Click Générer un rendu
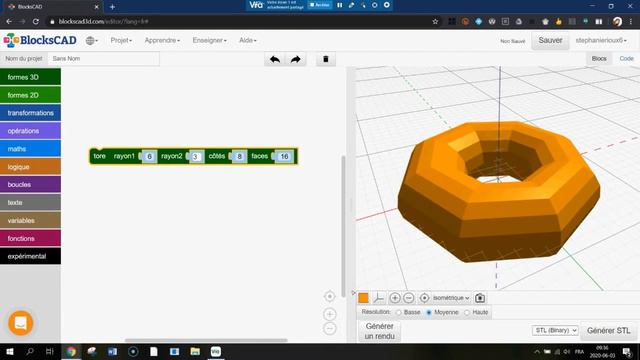The width and height of the screenshot is (640, 360). (x=380, y=331)
